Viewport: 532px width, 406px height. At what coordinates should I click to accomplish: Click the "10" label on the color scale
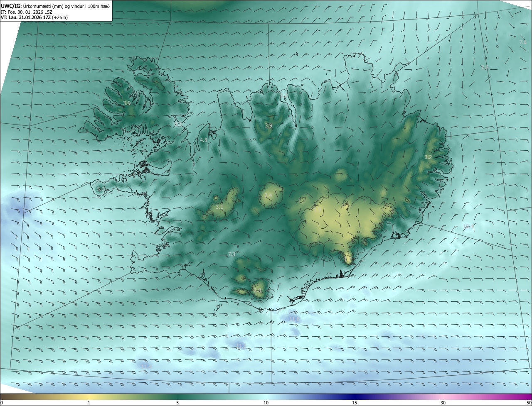point(266,403)
